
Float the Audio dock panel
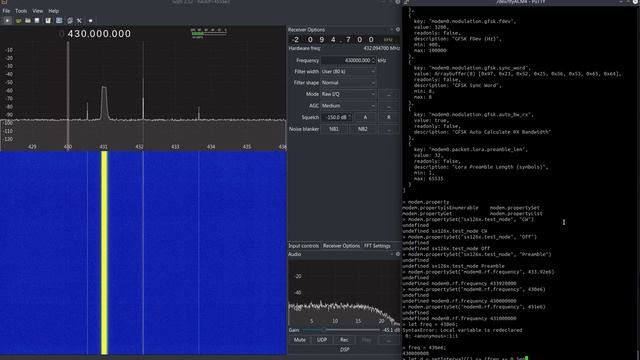tap(391, 254)
